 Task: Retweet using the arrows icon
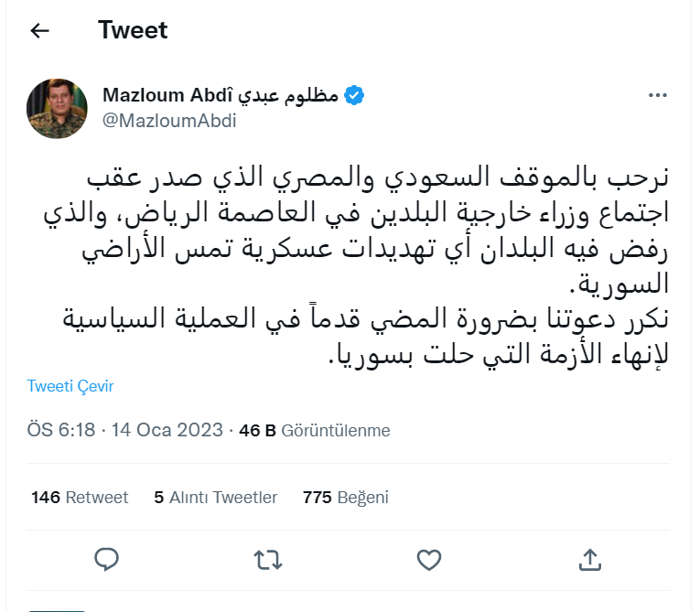point(267,558)
